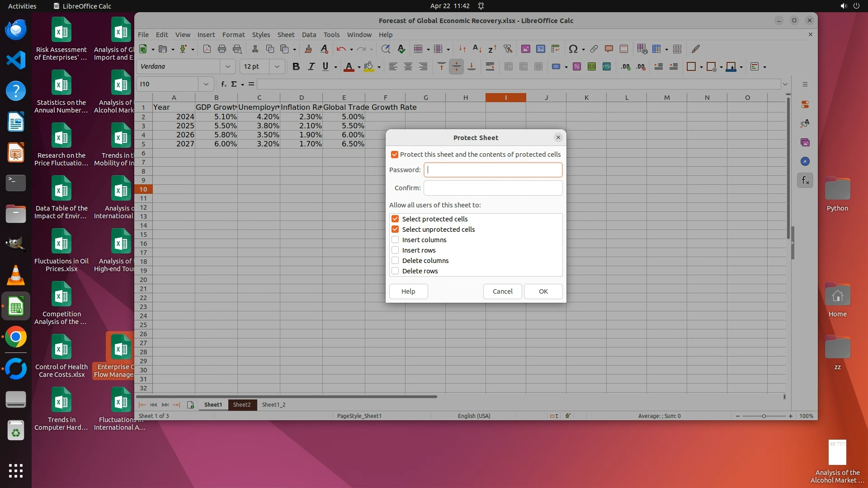
Task: Click the Bold formatting icon
Action: (x=296, y=67)
